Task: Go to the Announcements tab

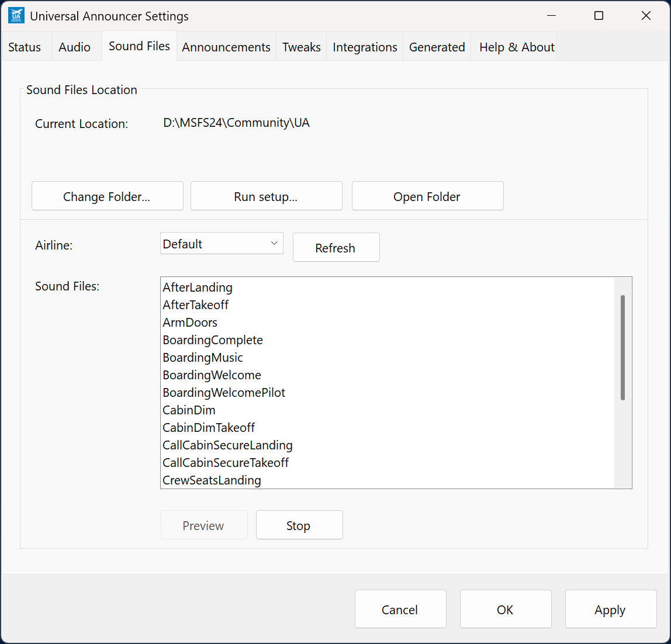Action: [x=226, y=47]
